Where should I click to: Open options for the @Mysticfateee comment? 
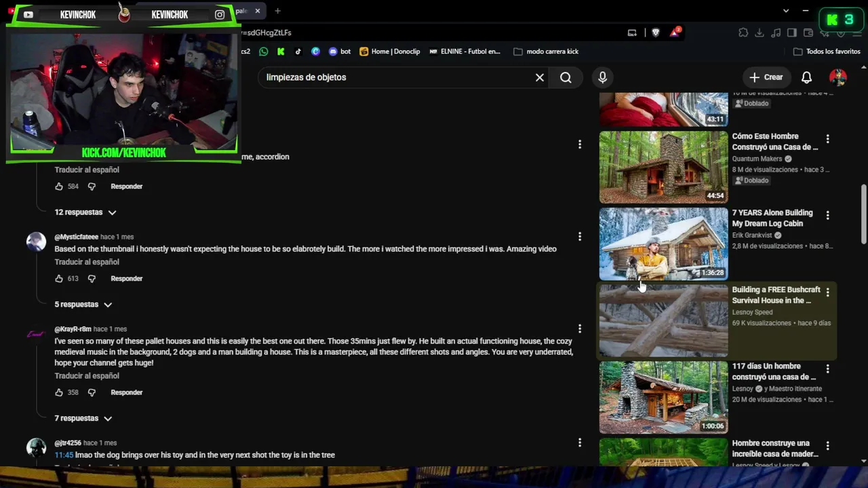pos(580,237)
